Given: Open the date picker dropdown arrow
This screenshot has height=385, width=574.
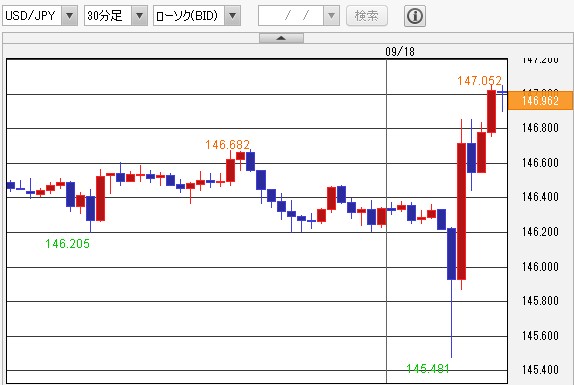Looking at the screenshot, I should click(331, 16).
